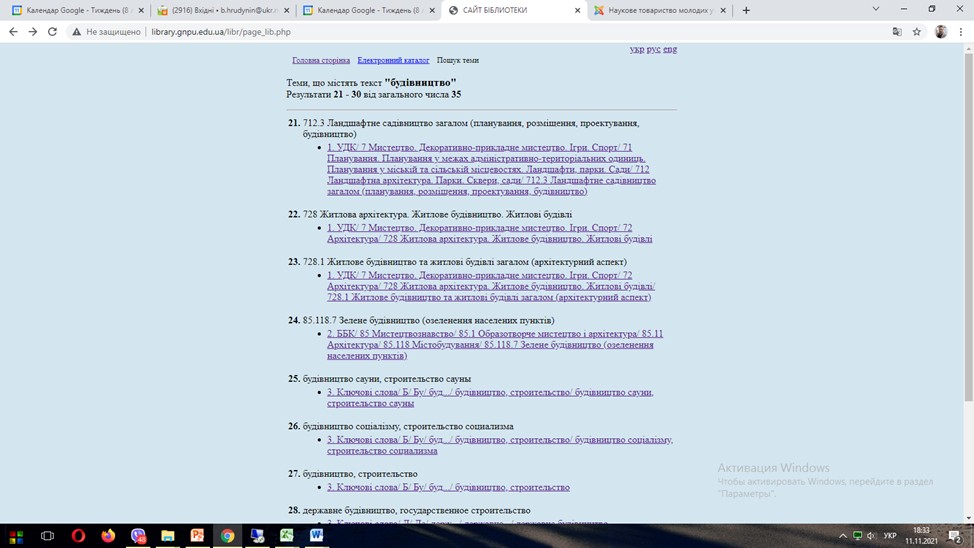Open a new browser tab
The width and height of the screenshot is (974, 548).
746,10
